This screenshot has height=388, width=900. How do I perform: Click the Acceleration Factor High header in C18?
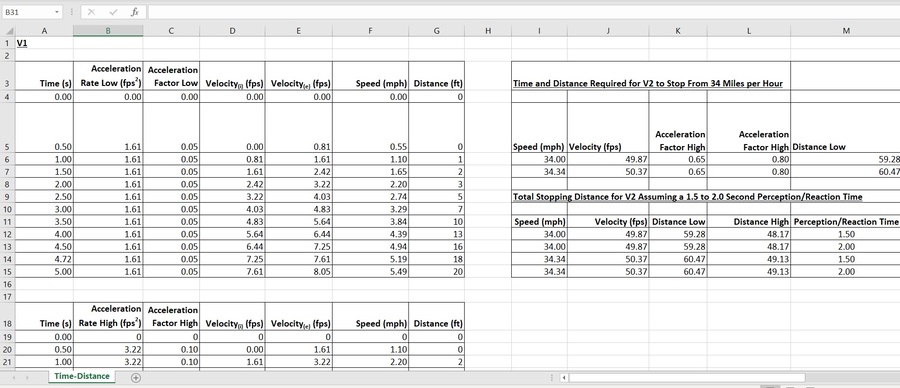point(171,316)
